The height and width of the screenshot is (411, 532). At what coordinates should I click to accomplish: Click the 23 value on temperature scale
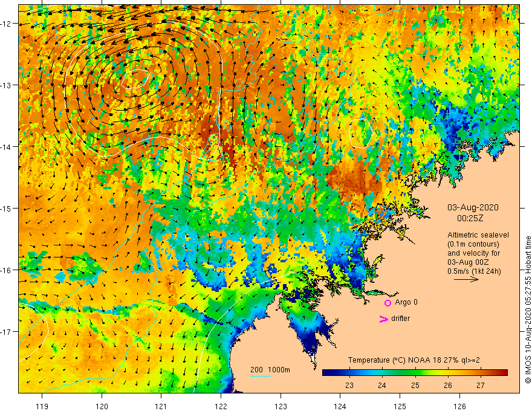(349, 386)
